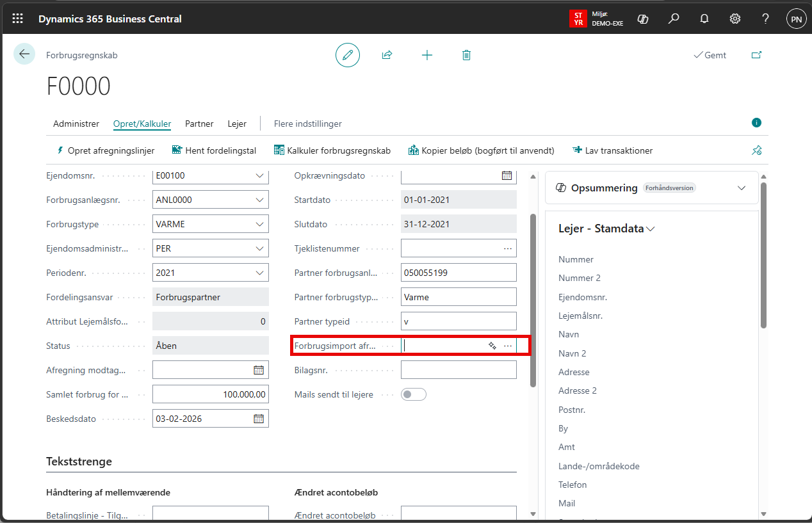Switch to the Administrer tab

click(x=76, y=124)
